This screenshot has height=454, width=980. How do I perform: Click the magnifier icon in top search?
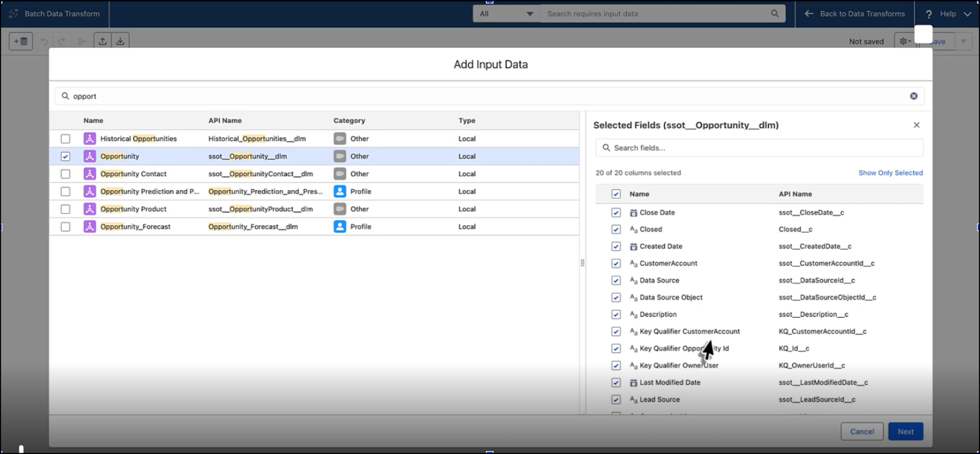tap(775, 13)
